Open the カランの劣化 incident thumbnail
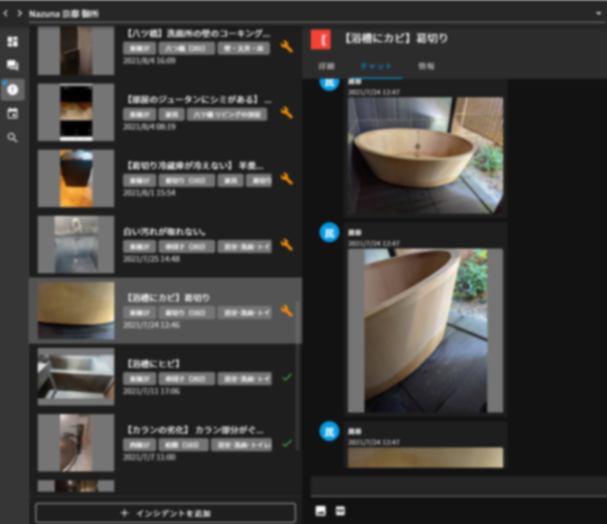 click(76, 443)
